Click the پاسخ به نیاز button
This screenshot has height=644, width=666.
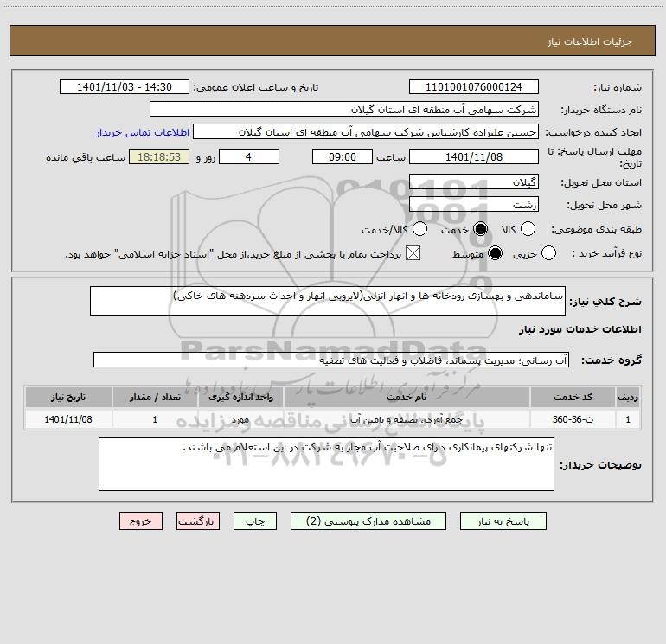(503, 521)
